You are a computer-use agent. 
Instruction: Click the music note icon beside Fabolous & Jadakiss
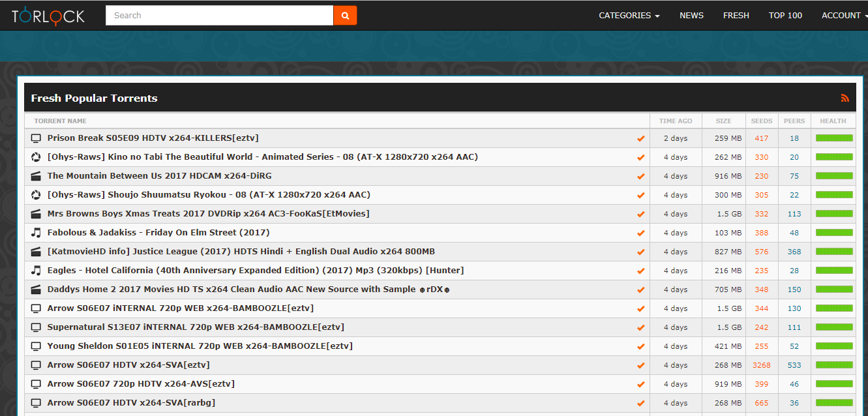tap(36, 233)
